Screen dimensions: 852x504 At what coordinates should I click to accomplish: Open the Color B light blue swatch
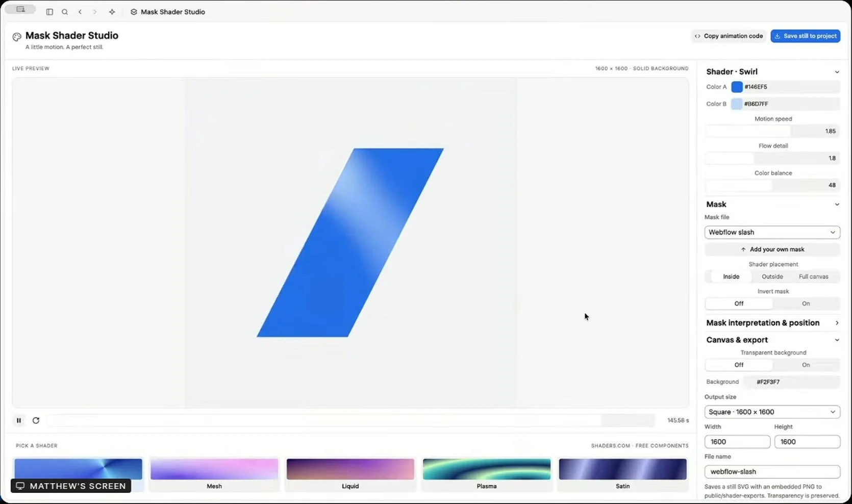pos(737,104)
